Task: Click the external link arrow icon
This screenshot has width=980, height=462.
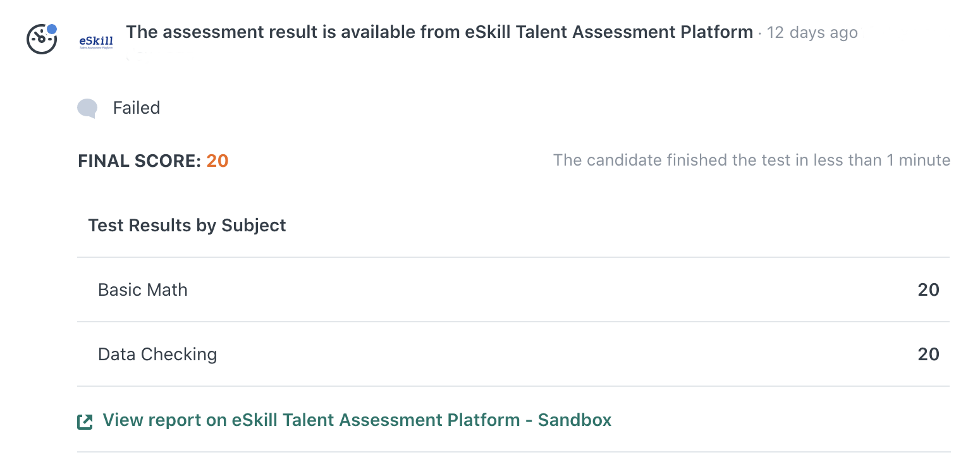Action: coord(85,422)
